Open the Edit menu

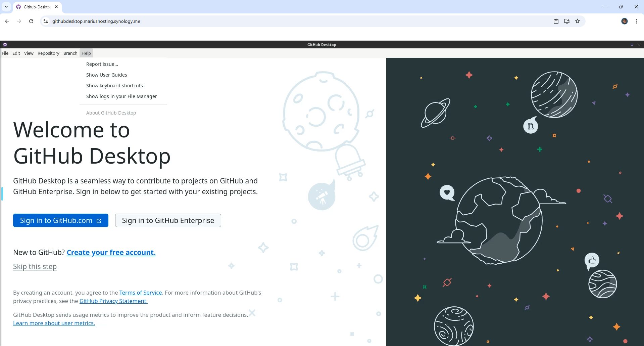(x=16, y=53)
